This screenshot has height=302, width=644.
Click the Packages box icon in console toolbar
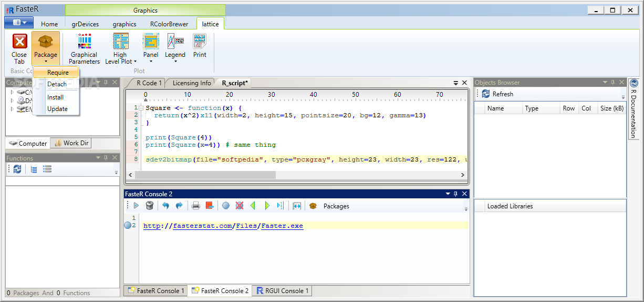(x=313, y=206)
